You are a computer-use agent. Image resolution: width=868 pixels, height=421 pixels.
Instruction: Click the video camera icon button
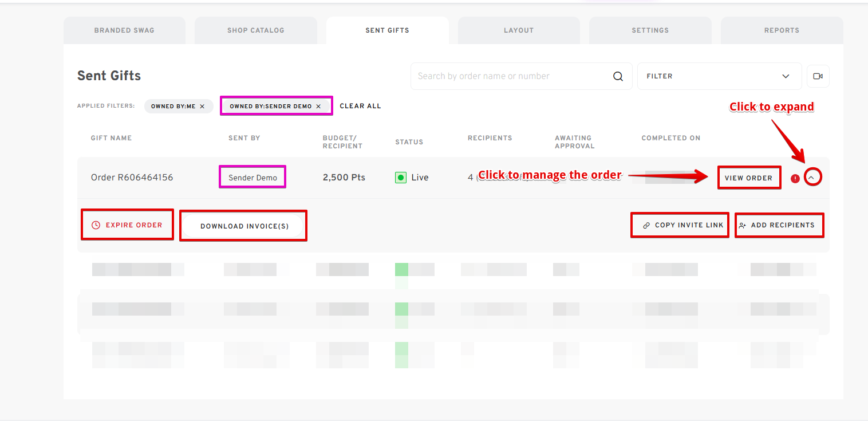[818, 76]
